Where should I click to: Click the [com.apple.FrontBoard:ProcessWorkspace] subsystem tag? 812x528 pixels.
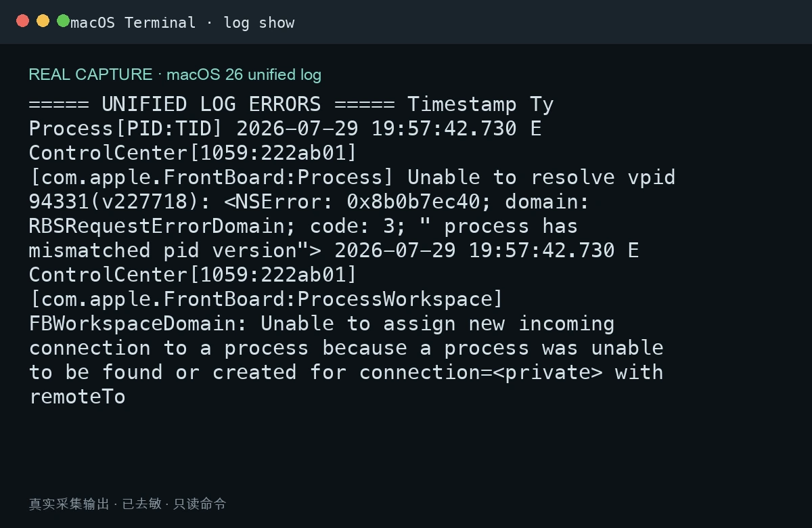(266, 299)
